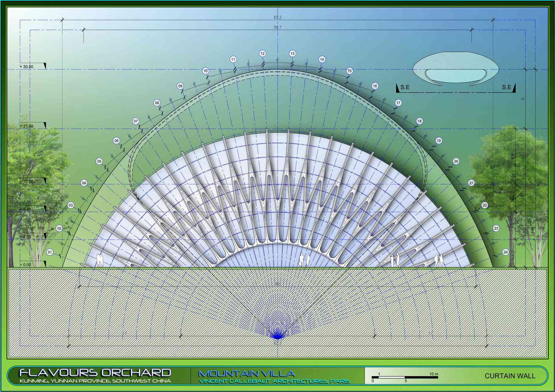Select the 65.2 overall dimension text

(x=277, y=18)
